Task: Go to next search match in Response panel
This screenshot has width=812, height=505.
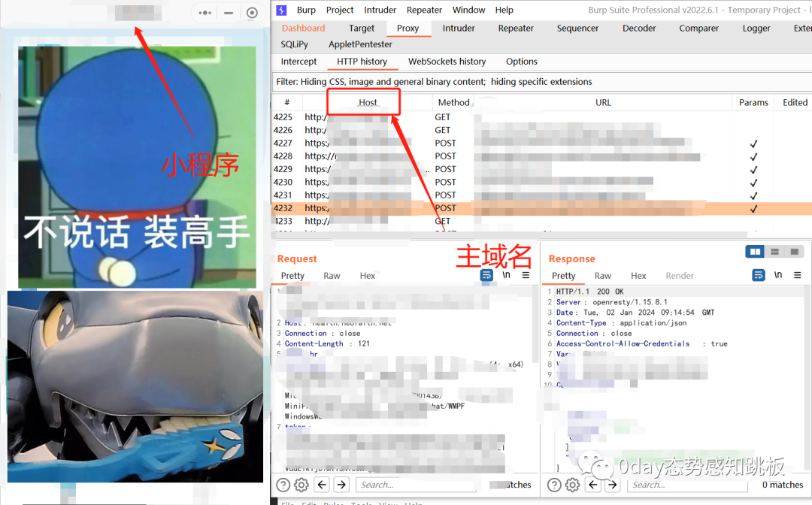Action: tap(613, 485)
